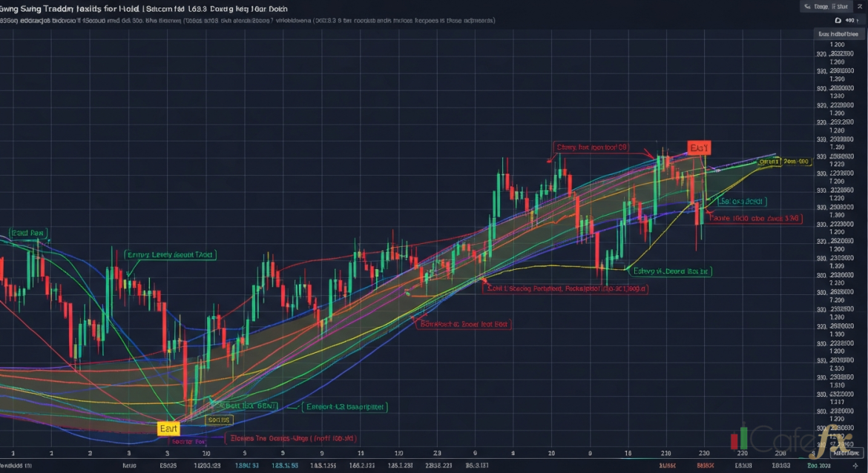Open alerts via the bell icon showing 400
Viewport: 868px width, 473px height.
838,21
